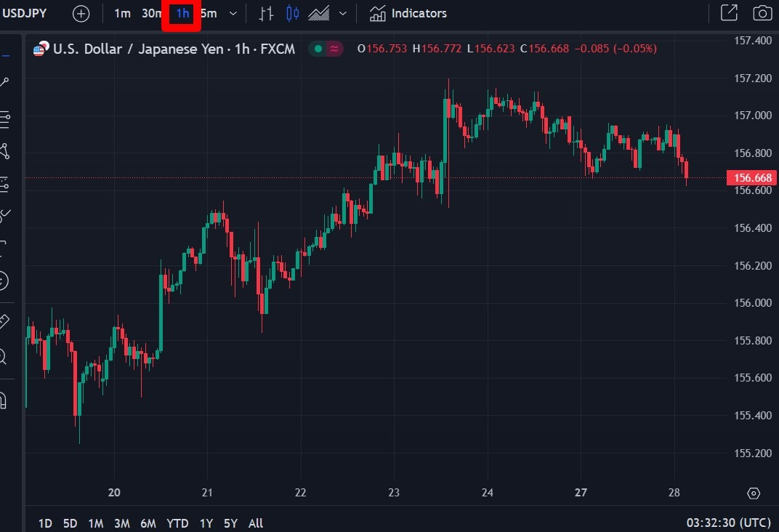
Task: Choose the Candles chart style icon
Action: (x=293, y=13)
